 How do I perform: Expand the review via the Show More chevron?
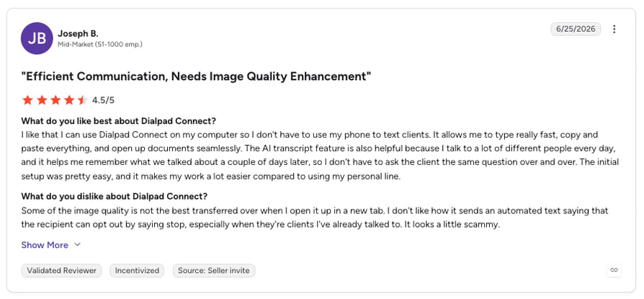pos(77,245)
